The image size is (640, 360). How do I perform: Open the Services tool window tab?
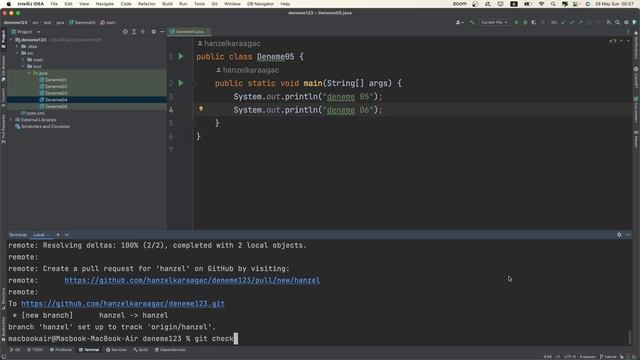[x=116, y=350]
